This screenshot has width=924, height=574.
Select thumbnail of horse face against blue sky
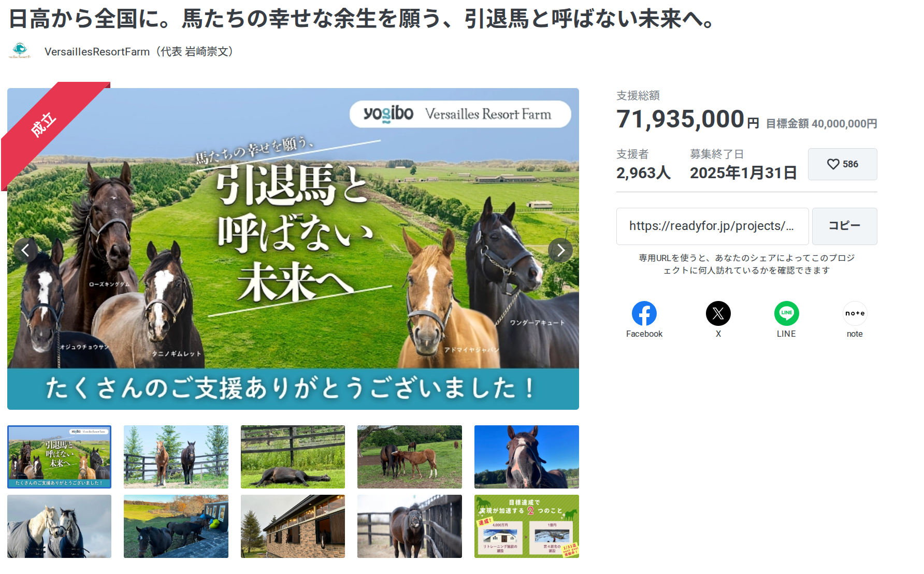coord(527,457)
